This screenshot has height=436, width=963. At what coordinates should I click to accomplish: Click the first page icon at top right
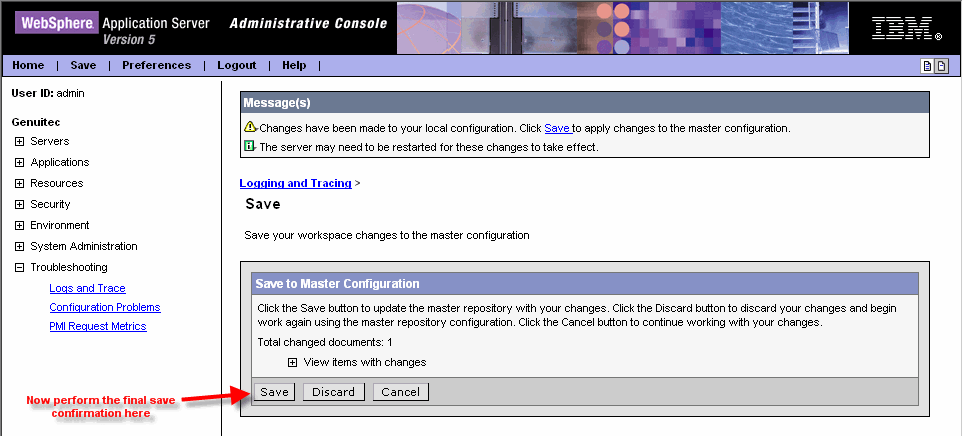point(927,66)
